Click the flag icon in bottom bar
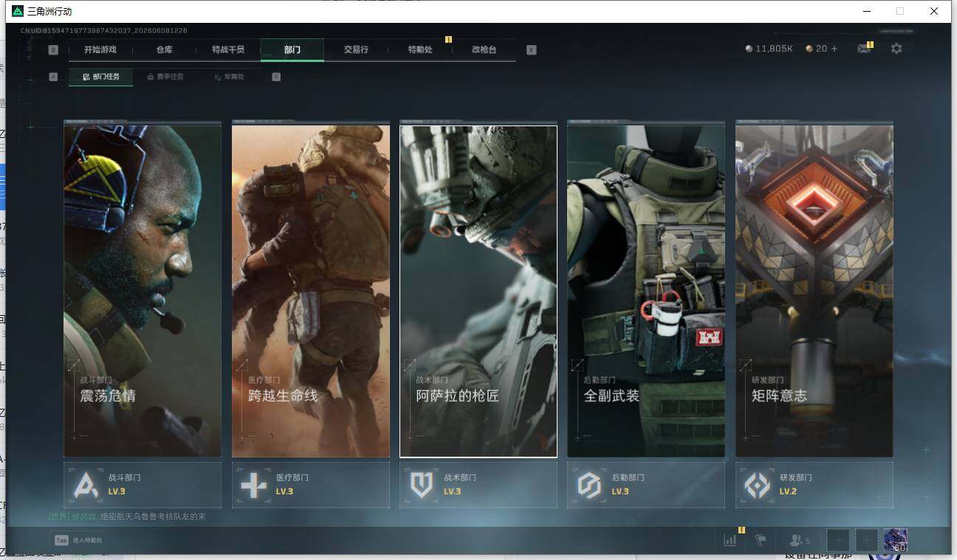This screenshot has width=957, height=560. click(x=761, y=541)
